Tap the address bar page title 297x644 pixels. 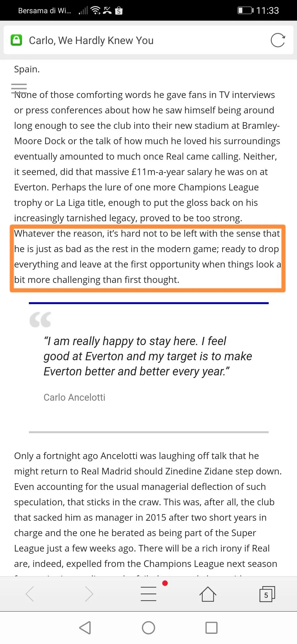point(91,40)
